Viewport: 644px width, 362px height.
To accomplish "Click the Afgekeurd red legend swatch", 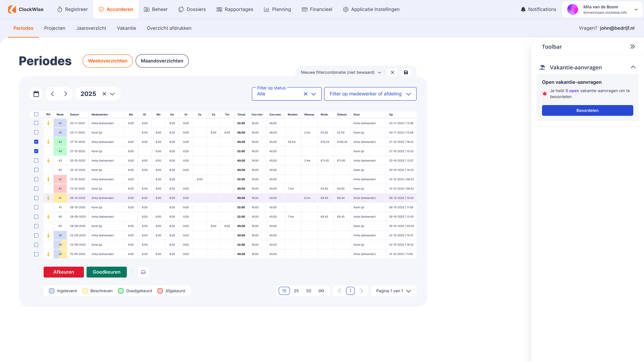I will tap(160, 291).
